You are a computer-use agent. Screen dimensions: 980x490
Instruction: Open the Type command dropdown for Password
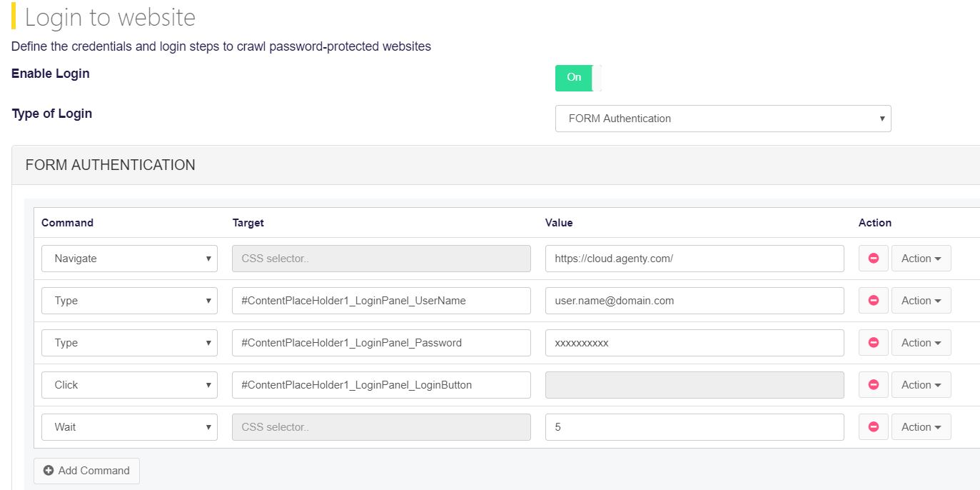[x=129, y=343]
